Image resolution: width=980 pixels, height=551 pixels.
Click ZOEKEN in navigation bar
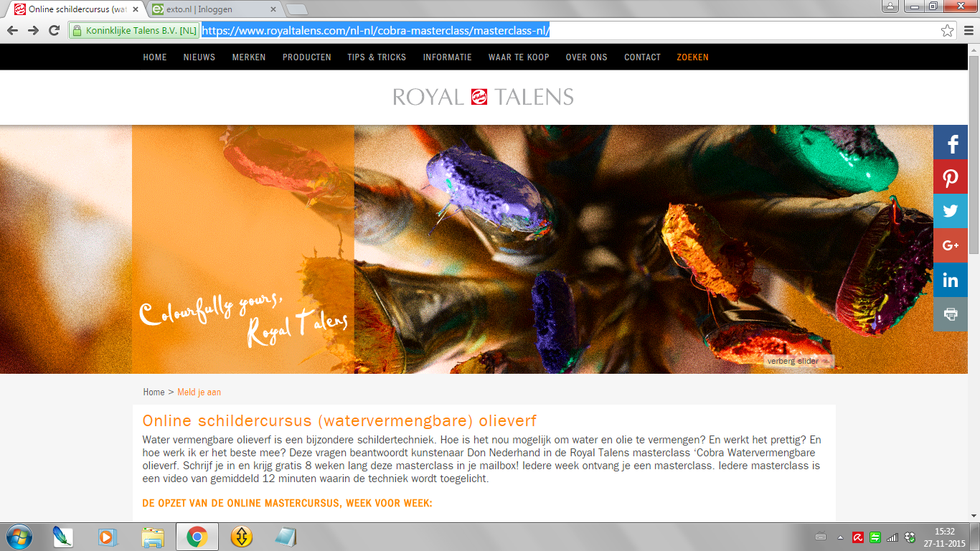pos(693,57)
